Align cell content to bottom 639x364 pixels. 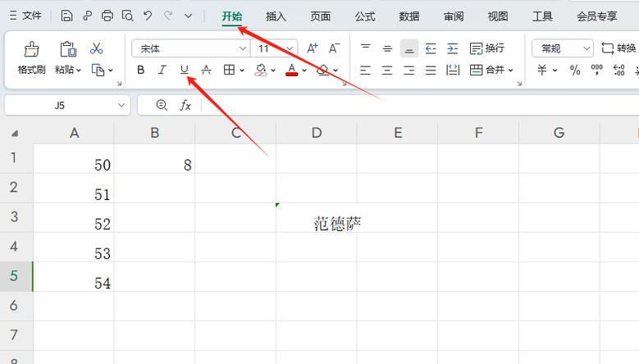click(x=409, y=48)
